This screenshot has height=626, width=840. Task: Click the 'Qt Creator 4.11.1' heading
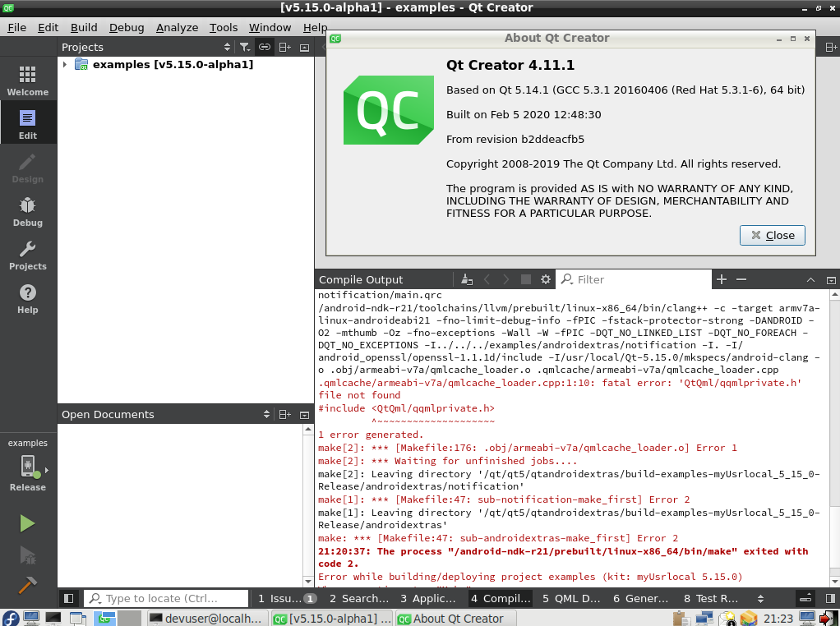pos(510,66)
